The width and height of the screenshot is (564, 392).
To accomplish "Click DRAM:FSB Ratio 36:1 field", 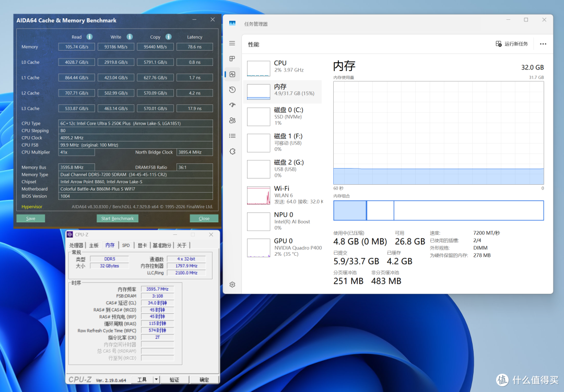I will pos(195,167).
